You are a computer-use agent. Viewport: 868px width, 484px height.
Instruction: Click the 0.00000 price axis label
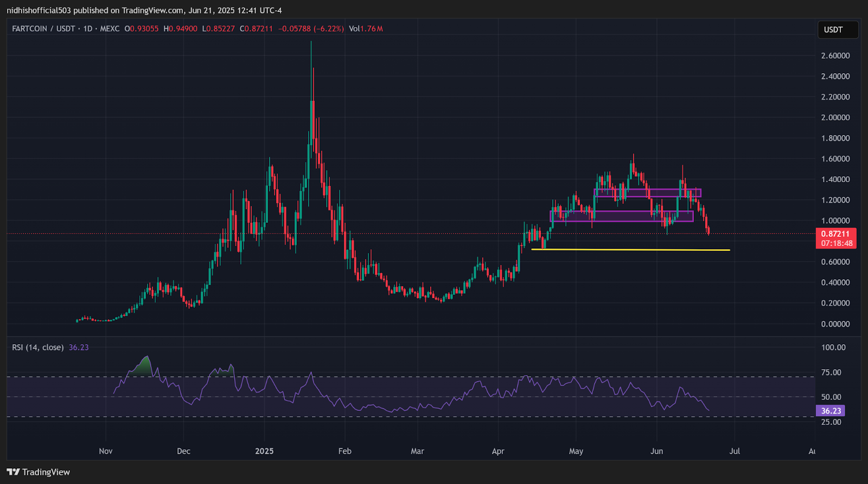835,324
